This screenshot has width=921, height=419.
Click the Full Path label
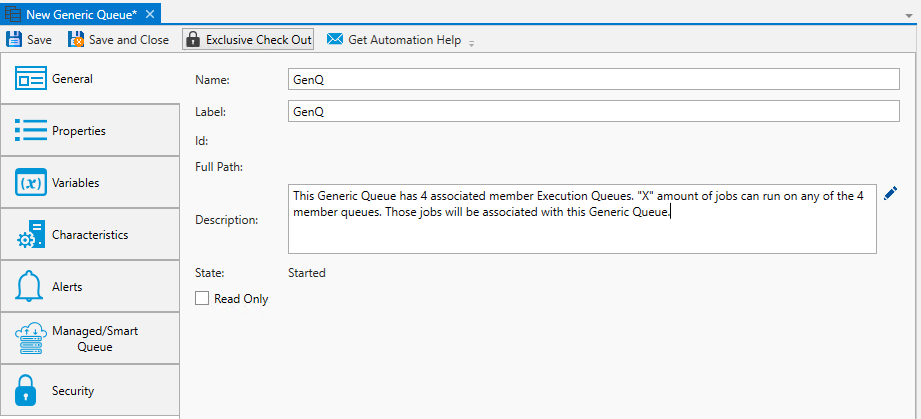click(x=219, y=167)
